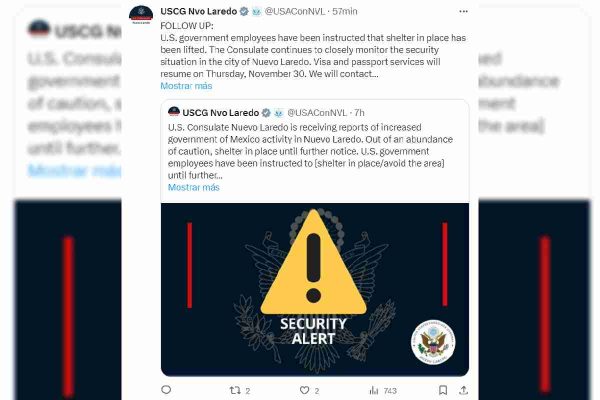The image size is (600, 400).
Task: Like the post with heart icon
Action: [x=305, y=390]
